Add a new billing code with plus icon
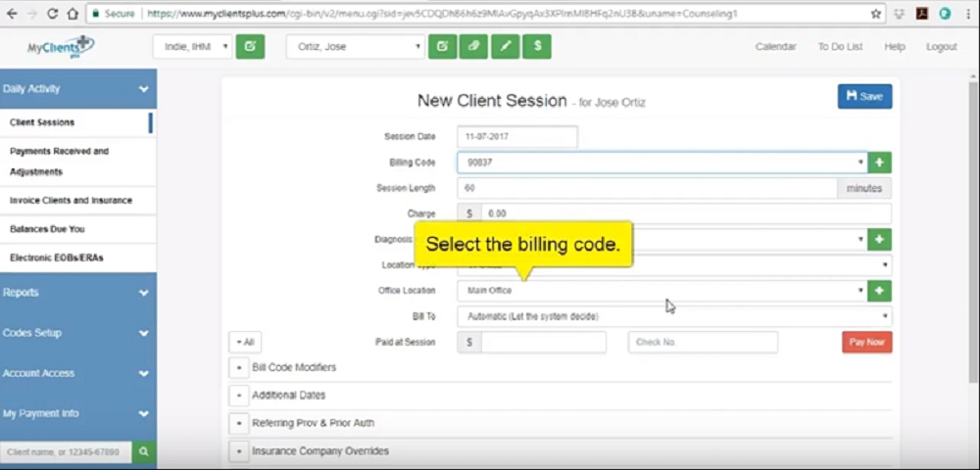980x470 pixels. (879, 163)
